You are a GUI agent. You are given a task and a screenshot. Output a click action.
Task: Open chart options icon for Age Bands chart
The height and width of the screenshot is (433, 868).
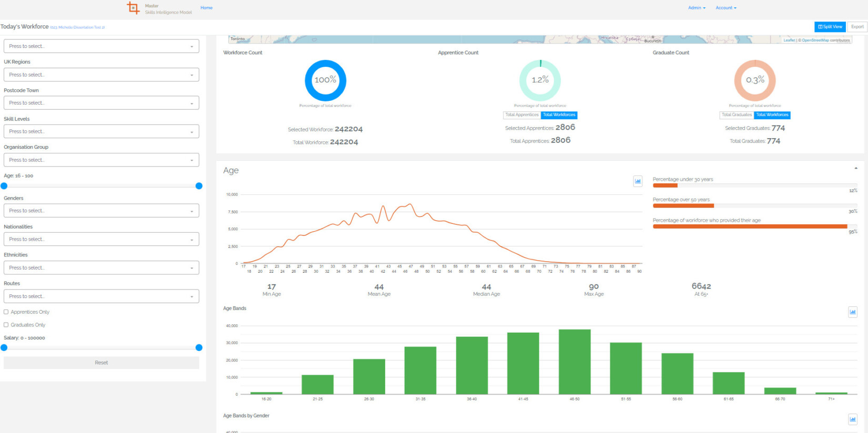(x=853, y=312)
